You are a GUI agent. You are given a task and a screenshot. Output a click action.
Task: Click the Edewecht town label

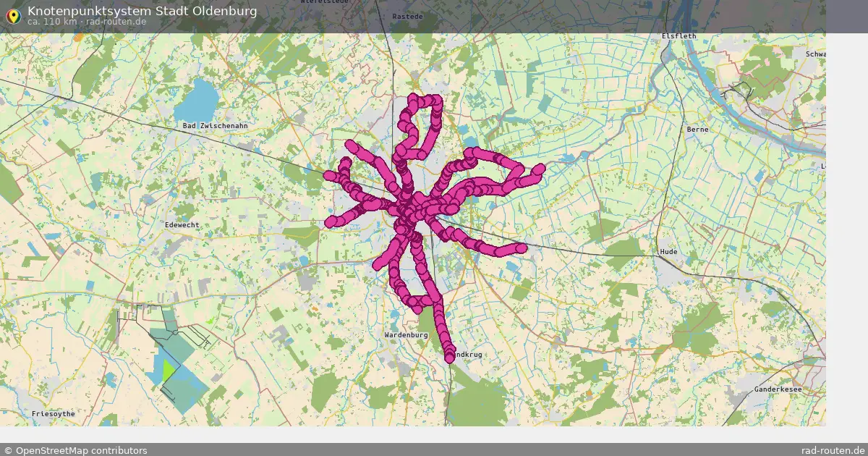click(x=182, y=225)
